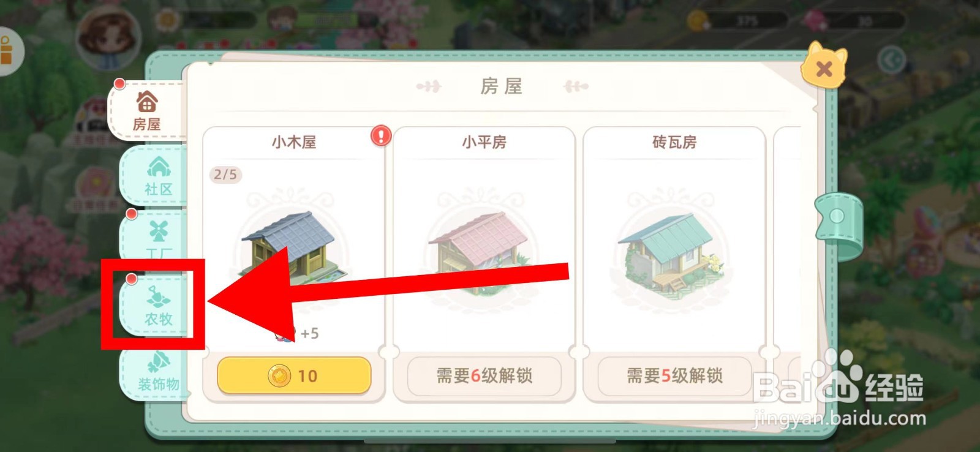The height and width of the screenshot is (452, 980).
Task: Click the green back arrow icon
Action: (891, 60)
